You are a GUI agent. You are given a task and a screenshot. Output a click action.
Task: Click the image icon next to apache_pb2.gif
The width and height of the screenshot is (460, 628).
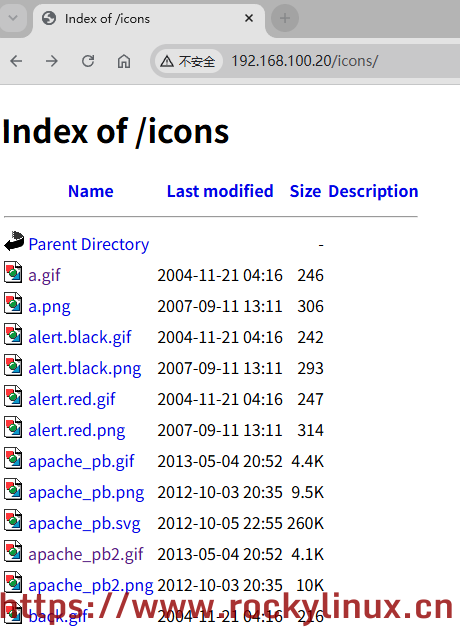coord(13,551)
